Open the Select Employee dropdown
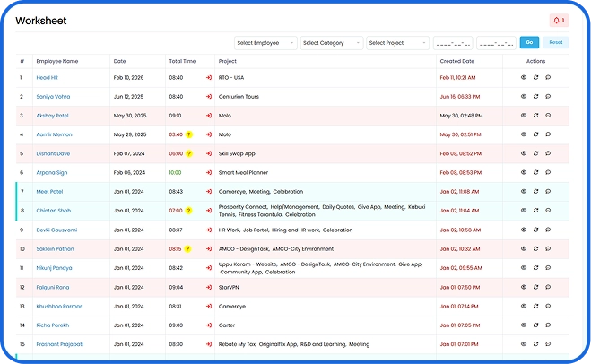 click(x=265, y=43)
